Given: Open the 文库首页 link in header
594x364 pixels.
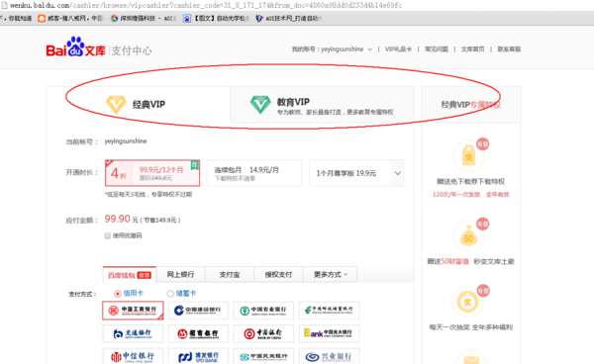Looking at the screenshot, I should [473, 49].
